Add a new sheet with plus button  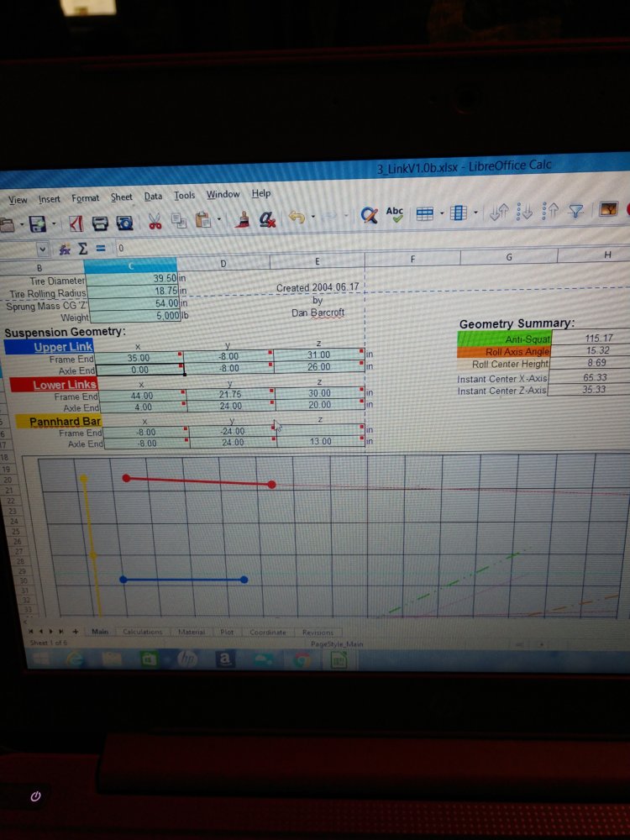click(x=76, y=631)
